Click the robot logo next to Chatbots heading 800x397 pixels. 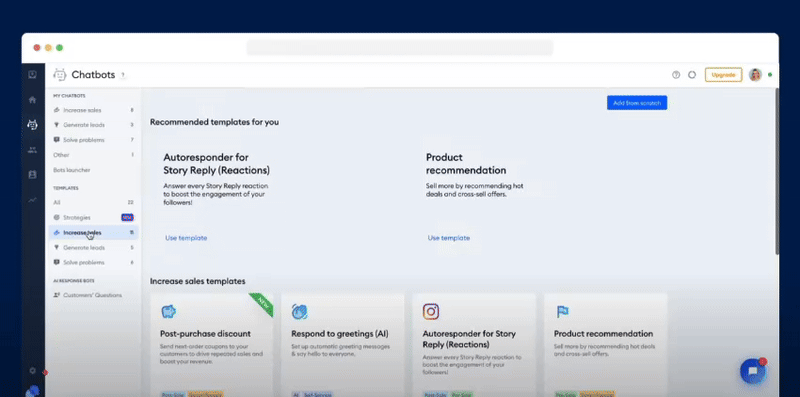60,75
